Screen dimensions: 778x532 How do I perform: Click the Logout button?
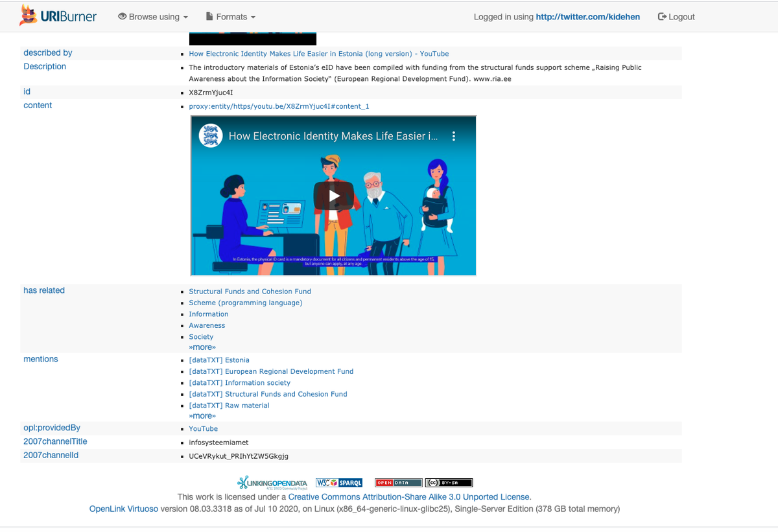676,17
